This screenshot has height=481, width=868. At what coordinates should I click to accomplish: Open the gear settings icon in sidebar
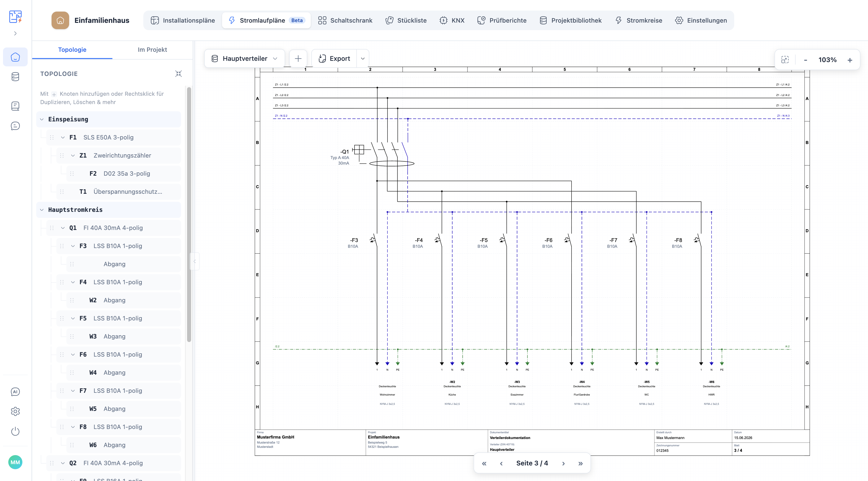pos(15,411)
